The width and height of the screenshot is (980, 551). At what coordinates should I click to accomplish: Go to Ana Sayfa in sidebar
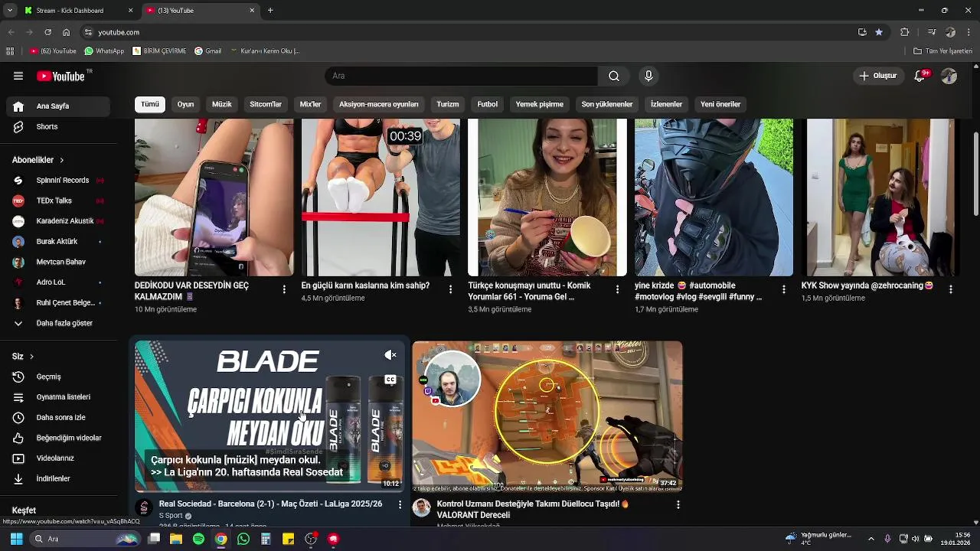60,106
